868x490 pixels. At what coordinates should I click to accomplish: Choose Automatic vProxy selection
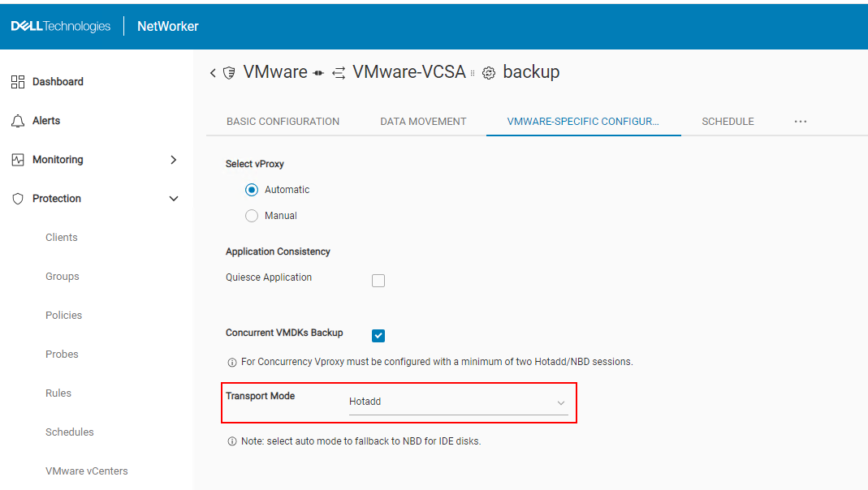pyautogui.click(x=252, y=189)
